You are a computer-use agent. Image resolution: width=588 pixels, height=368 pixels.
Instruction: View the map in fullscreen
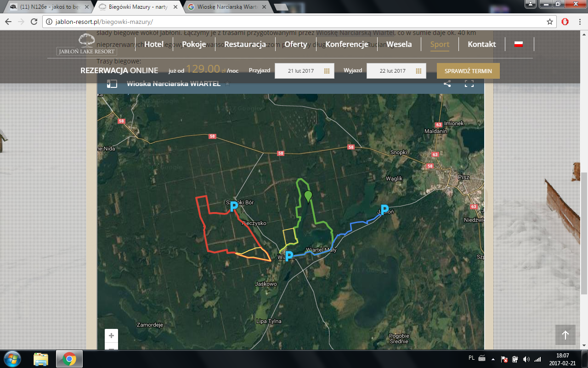pos(469,84)
